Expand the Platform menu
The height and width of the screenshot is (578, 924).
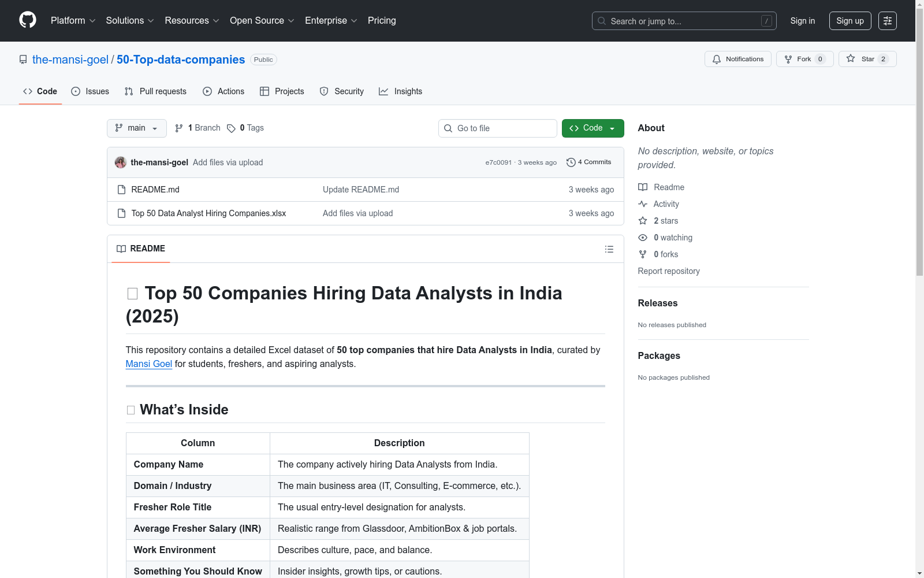[73, 21]
